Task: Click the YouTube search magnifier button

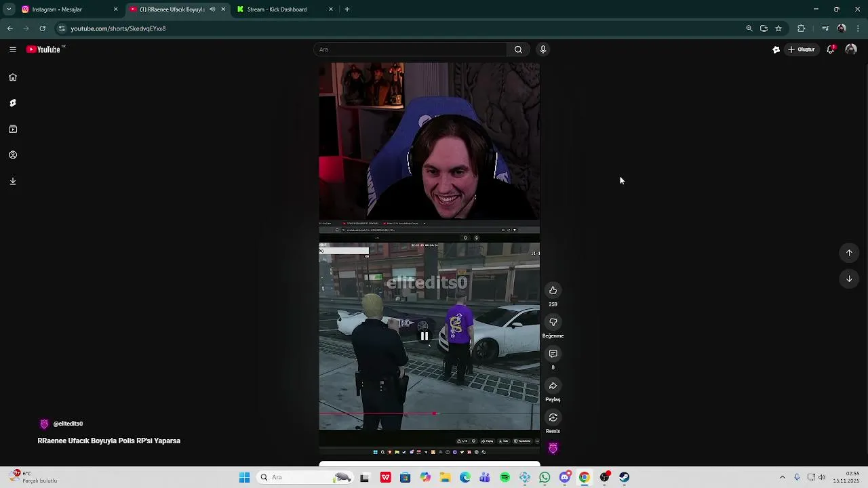Action: click(x=518, y=49)
